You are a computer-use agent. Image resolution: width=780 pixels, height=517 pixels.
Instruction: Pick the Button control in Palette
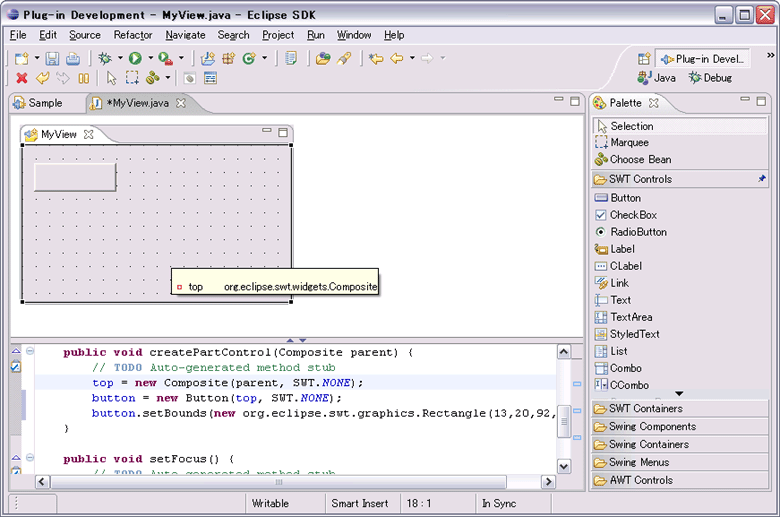[x=680, y=198]
